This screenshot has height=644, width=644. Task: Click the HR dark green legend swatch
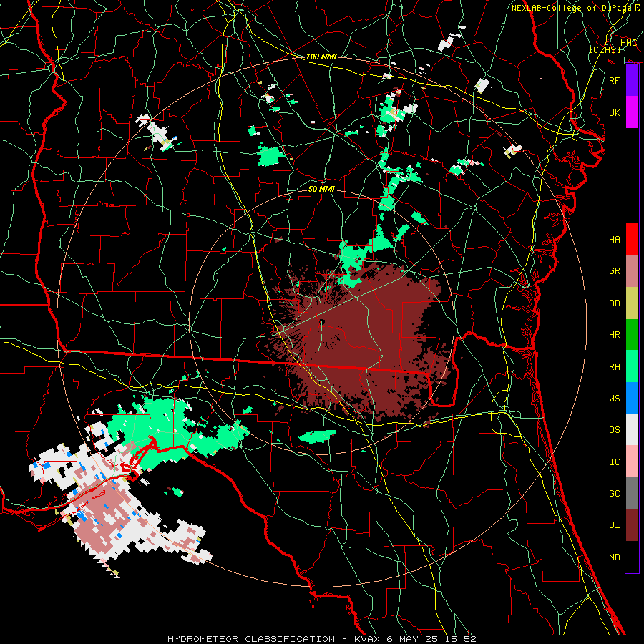[x=632, y=334]
